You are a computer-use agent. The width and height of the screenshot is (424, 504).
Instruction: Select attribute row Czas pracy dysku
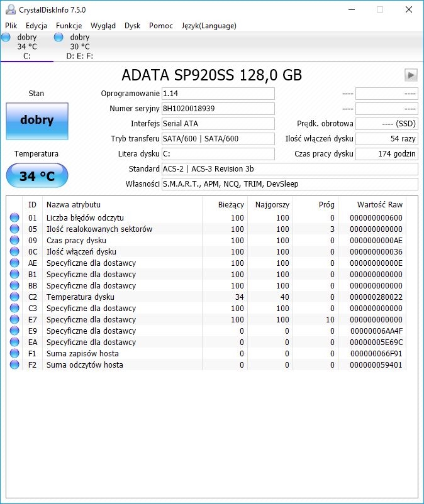(206, 240)
